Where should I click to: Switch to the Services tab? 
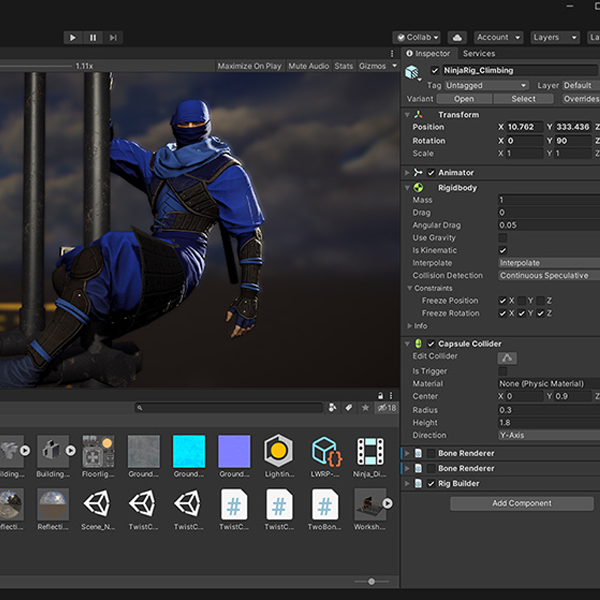tap(478, 53)
